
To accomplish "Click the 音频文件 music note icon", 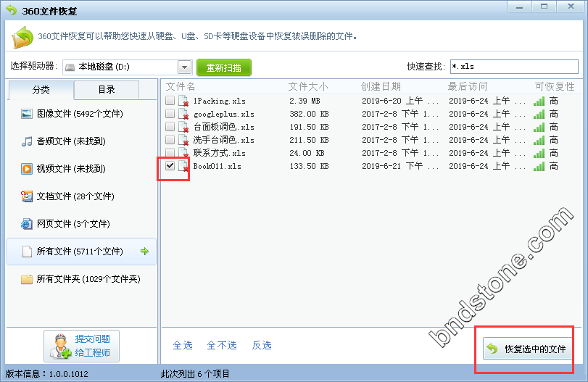I will [x=27, y=141].
